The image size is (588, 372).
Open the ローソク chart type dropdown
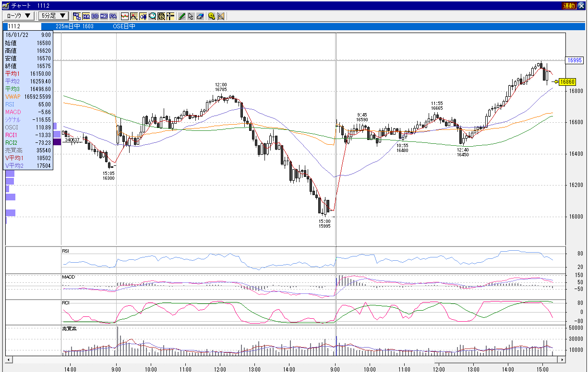point(19,16)
